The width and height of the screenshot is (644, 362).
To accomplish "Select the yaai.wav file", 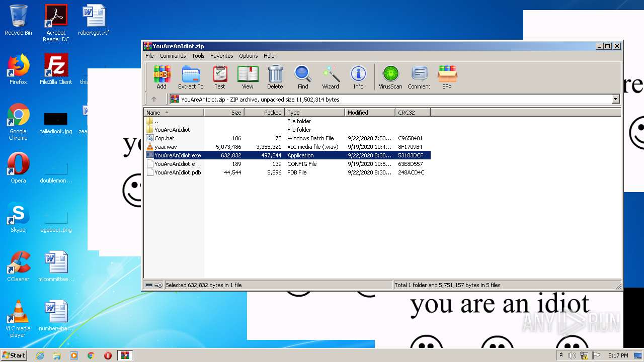I will (x=287, y=147).
